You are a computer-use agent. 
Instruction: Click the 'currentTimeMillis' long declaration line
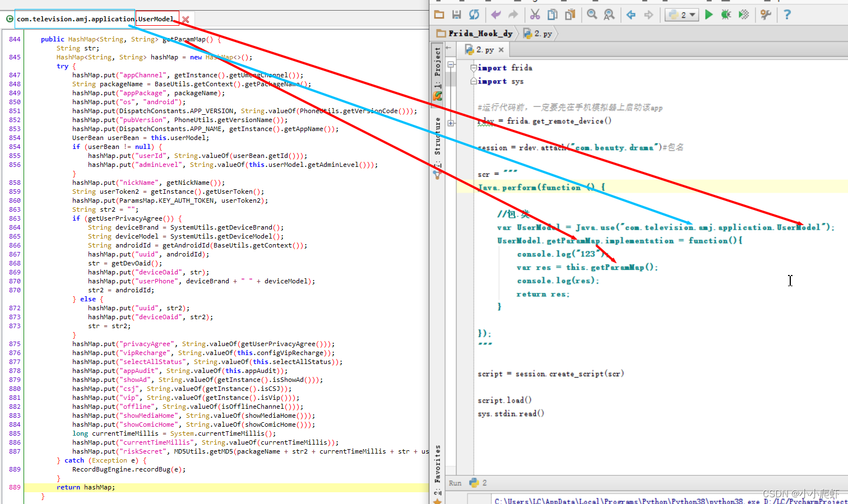174,433
